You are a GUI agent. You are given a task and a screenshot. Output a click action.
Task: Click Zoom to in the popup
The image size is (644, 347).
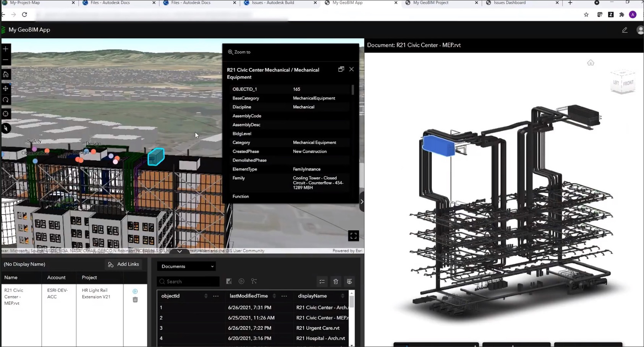pos(239,52)
